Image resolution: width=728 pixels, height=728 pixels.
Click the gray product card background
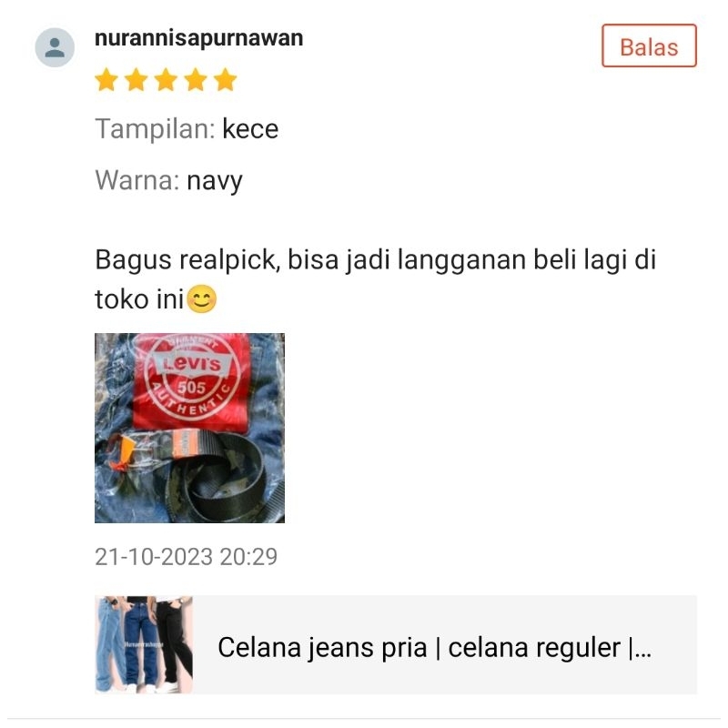click(396, 645)
